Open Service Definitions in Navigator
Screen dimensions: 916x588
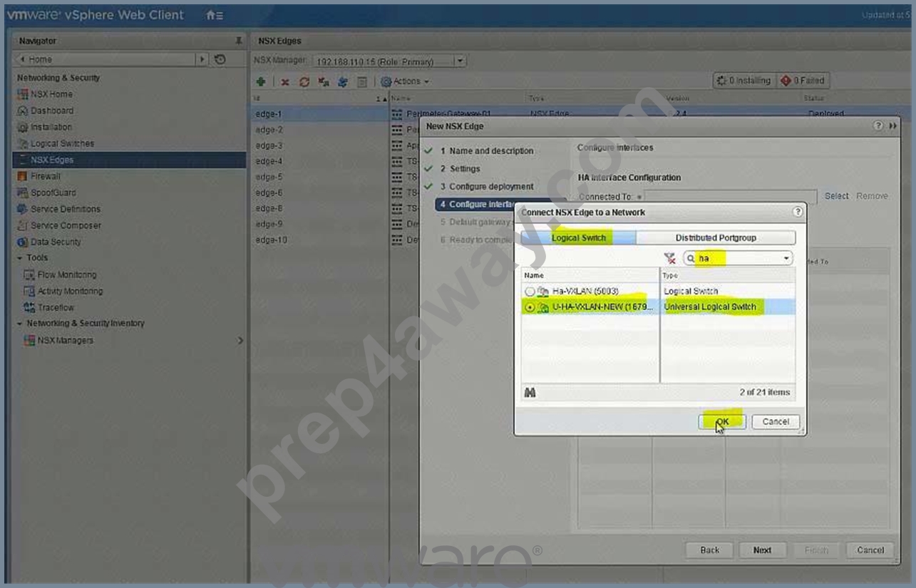[x=66, y=209]
